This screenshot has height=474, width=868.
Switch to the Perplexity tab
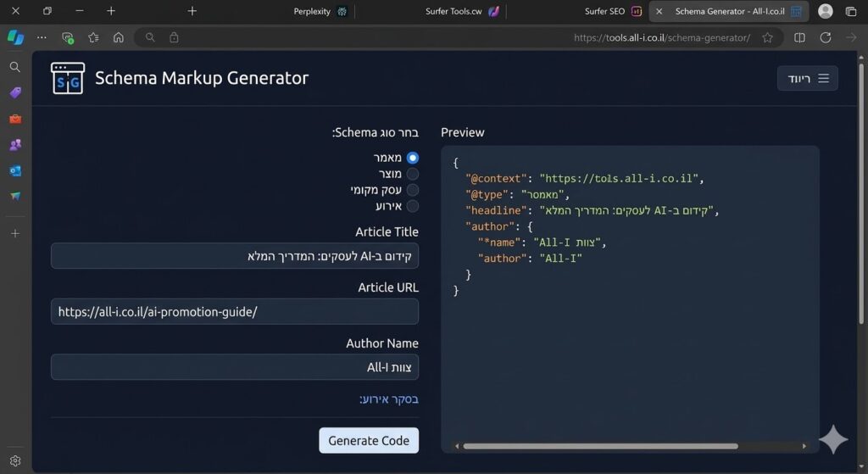pyautogui.click(x=320, y=11)
